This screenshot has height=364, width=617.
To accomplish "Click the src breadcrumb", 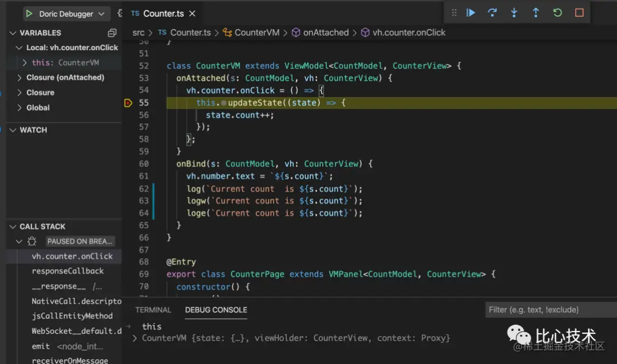I will coord(138,33).
